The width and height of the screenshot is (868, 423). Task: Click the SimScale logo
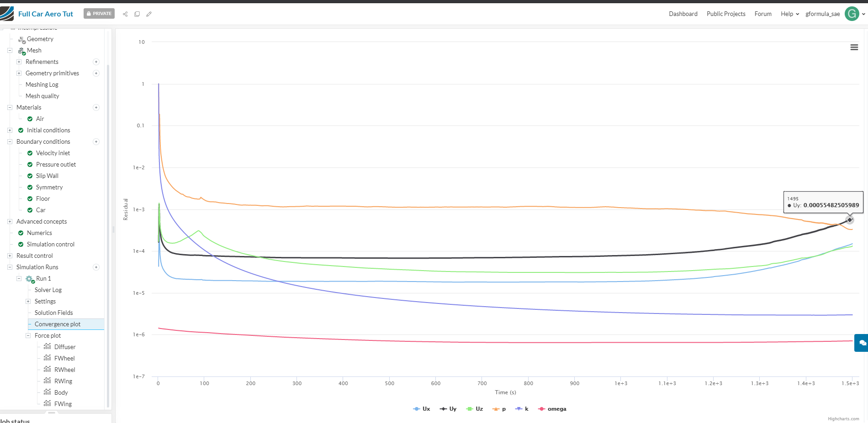[7, 14]
